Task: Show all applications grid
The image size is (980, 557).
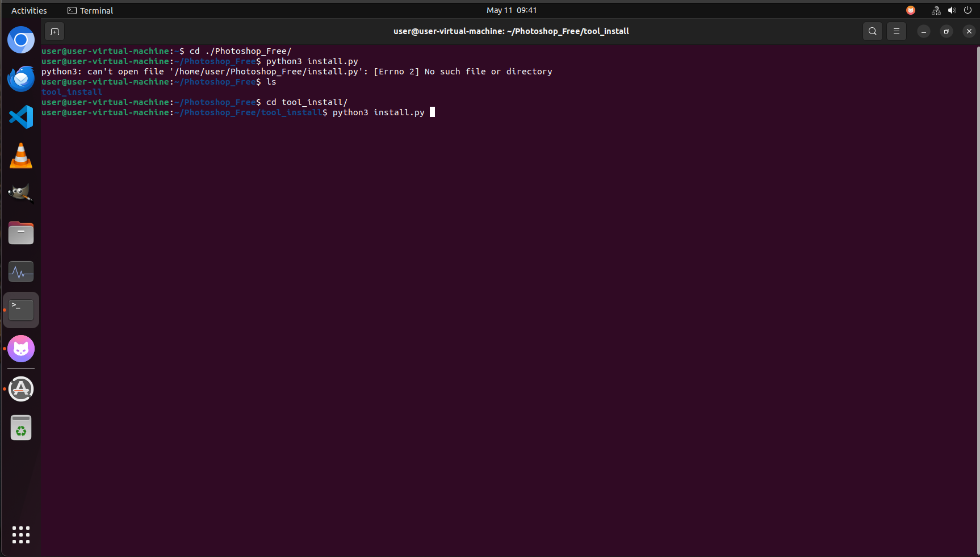Action: 21,534
